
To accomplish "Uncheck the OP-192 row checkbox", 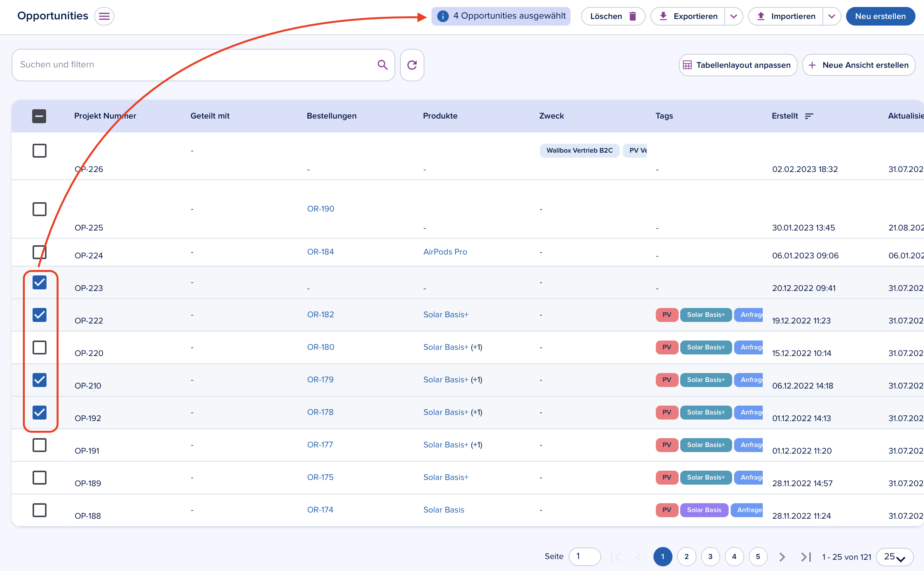I will coord(39,412).
